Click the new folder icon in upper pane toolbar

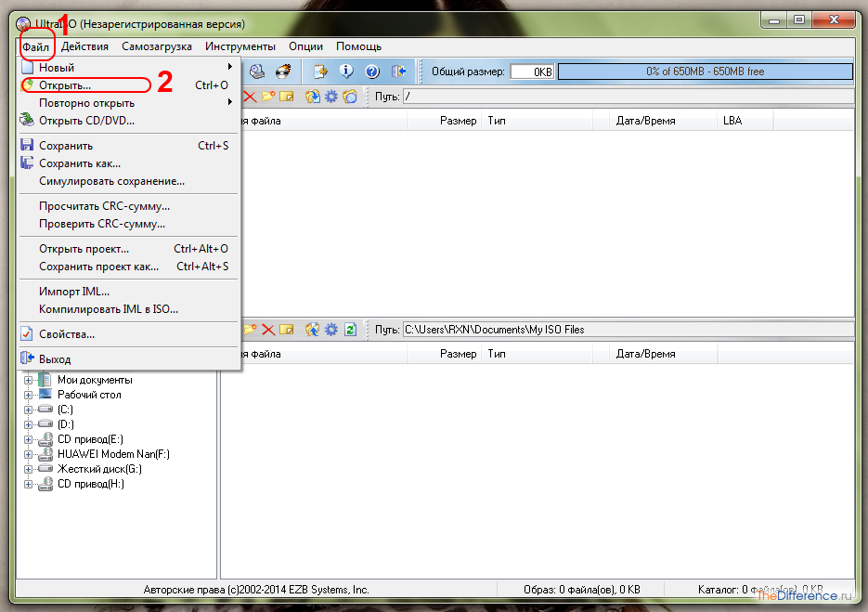[268, 96]
